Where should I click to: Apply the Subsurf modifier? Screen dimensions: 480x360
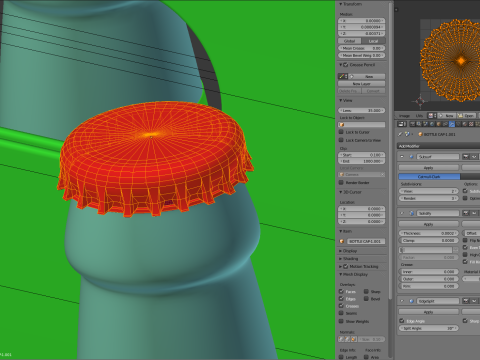(429, 168)
